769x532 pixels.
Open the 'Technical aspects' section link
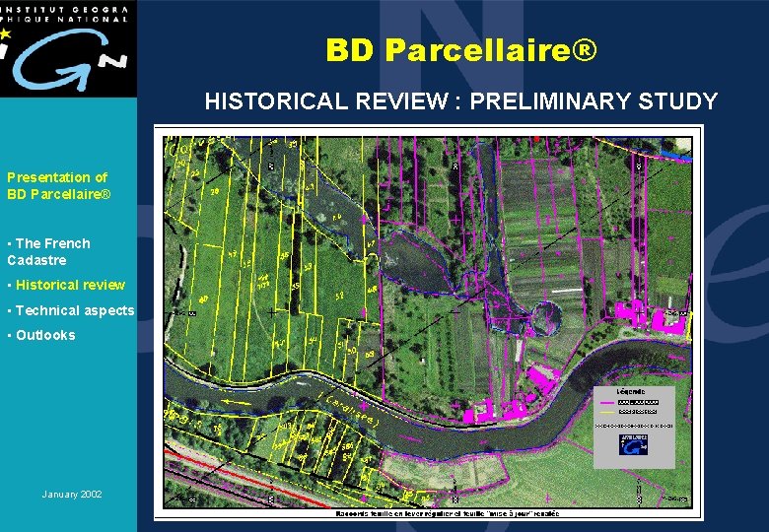75,310
